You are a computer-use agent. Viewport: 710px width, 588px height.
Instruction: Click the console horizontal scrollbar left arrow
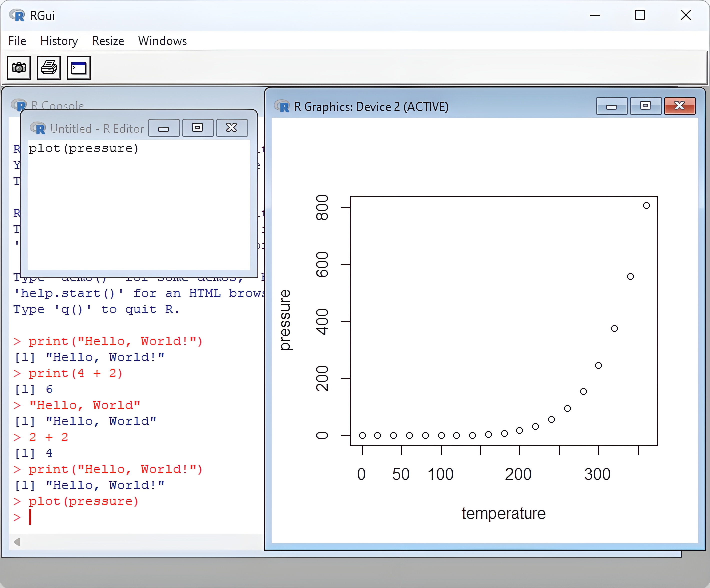coord(17,542)
